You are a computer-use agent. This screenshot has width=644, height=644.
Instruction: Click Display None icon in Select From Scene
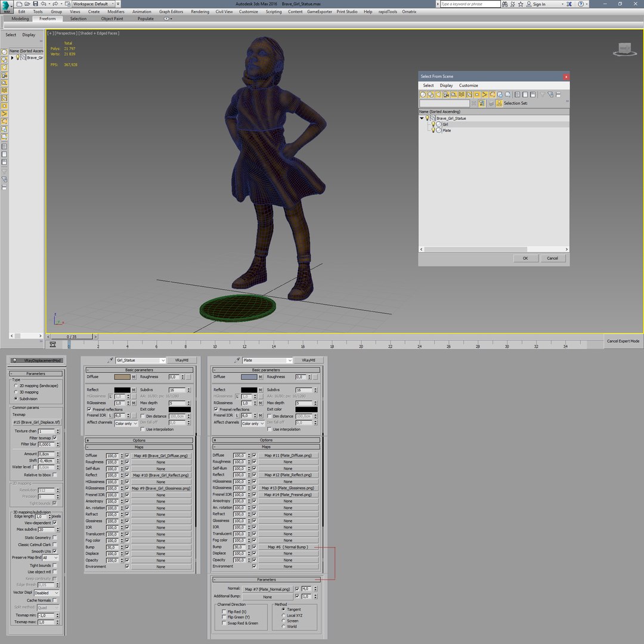pos(525,94)
